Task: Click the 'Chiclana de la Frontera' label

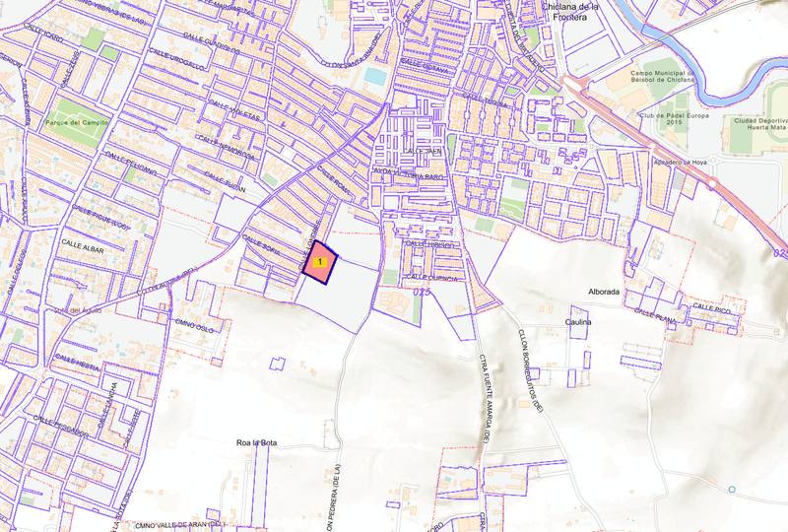Action: pyautogui.click(x=568, y=12)
